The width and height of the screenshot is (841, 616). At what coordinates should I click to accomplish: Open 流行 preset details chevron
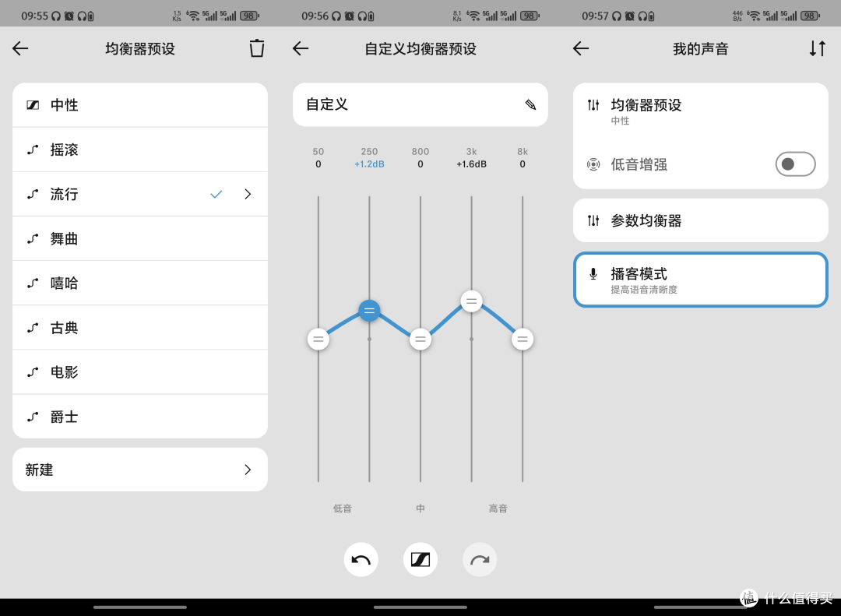pyautogui.click(x=248, y=194)
